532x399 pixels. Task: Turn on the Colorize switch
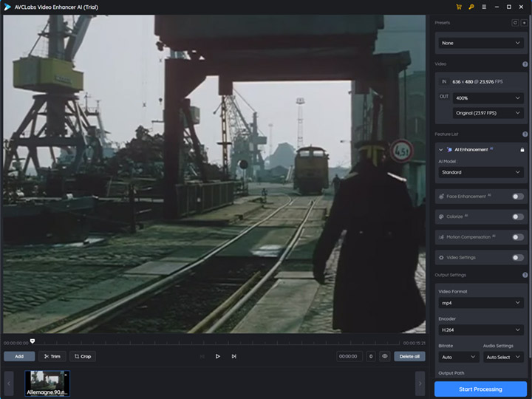pos(517,216)
